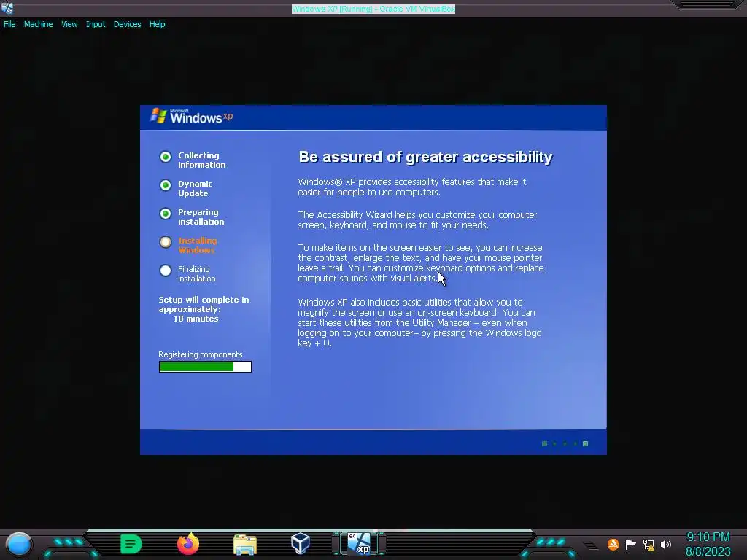
Task: Launch Firefox from the taskbar
Action: [188, 544]
